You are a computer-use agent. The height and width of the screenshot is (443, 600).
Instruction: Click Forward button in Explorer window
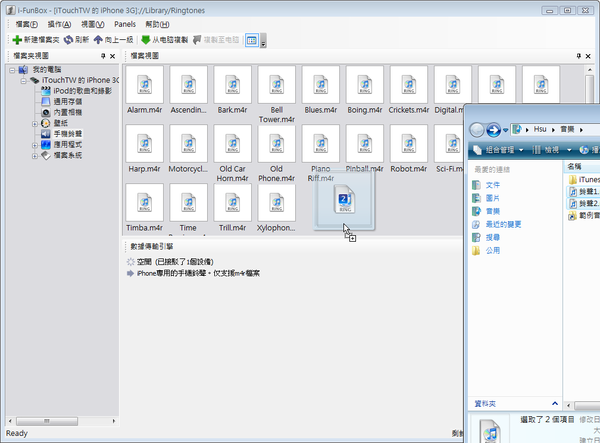[x=493, y=130]
